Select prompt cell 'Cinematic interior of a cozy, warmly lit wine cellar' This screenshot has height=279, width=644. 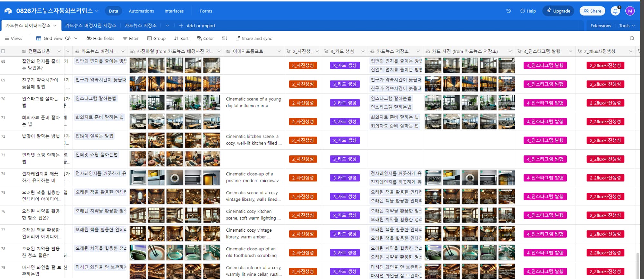coord(254,271)
